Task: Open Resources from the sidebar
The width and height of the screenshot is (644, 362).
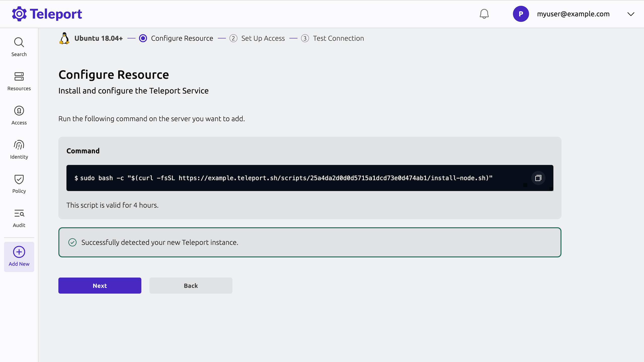Action: click(19, 81)
